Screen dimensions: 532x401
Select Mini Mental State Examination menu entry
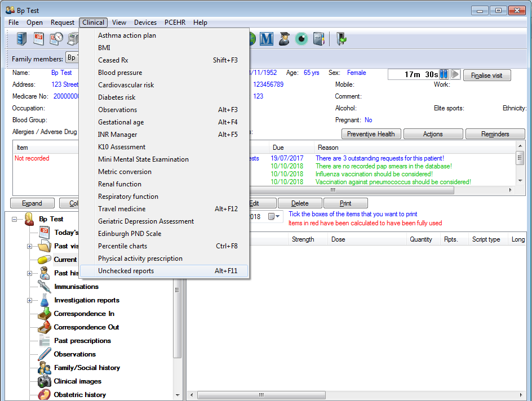pyautogui.click(x=143, y=159)
